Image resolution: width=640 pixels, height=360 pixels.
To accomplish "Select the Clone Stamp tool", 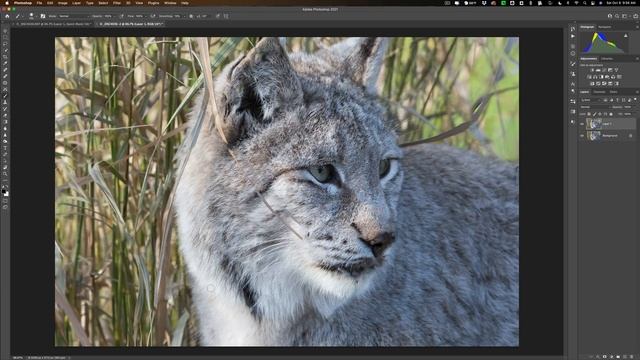I will pyautogui.click(x=5, y=102).
